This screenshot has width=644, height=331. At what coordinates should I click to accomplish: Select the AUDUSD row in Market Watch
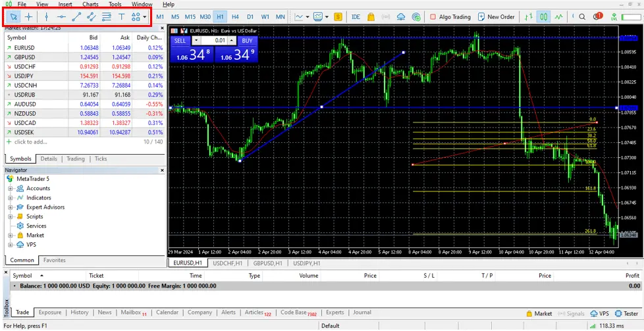(x=84, y=104)
